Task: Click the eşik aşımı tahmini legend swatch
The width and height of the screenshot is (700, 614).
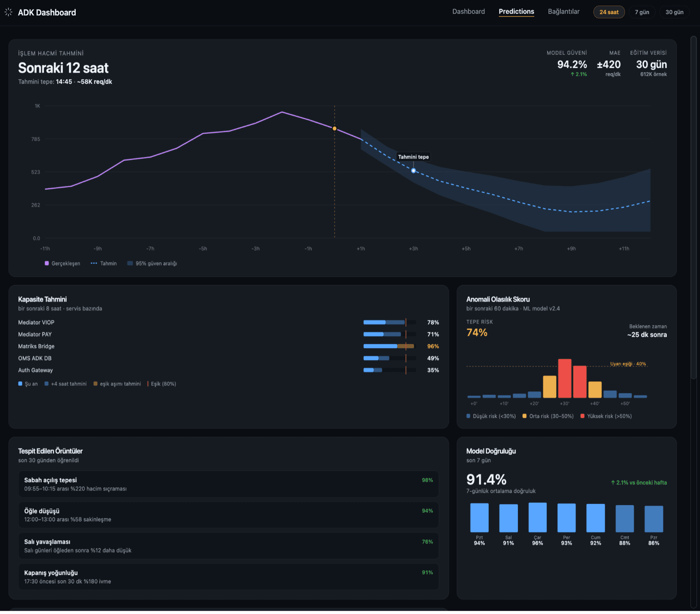Action: coord(95,384)
